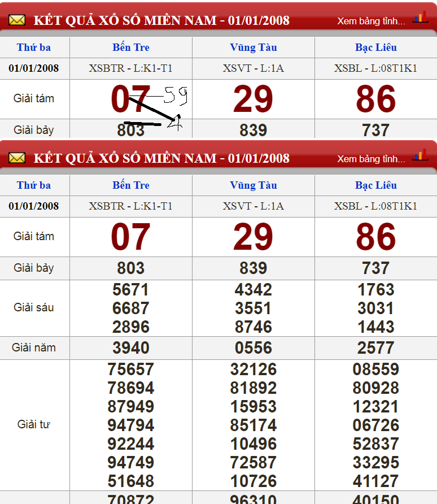Open the Bạc Liêu link in the upper table
The height and width of the screenshot is (504, 437).
coord(375,47)
